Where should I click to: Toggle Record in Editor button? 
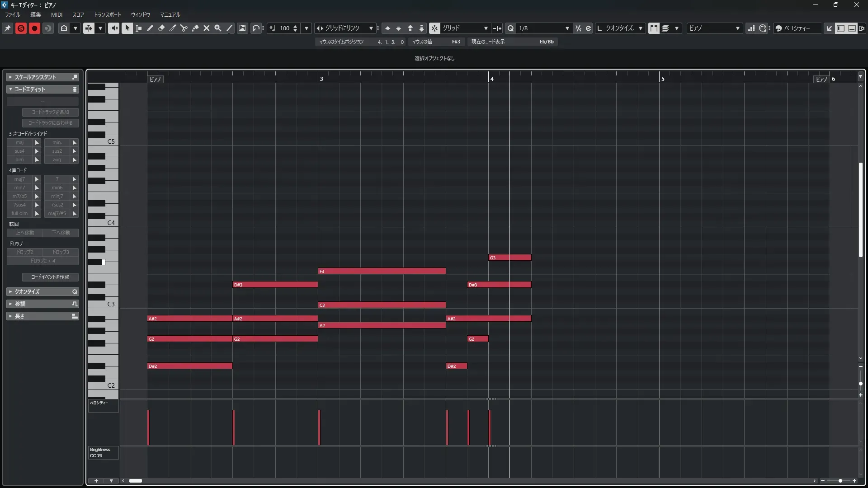point(34,28)
